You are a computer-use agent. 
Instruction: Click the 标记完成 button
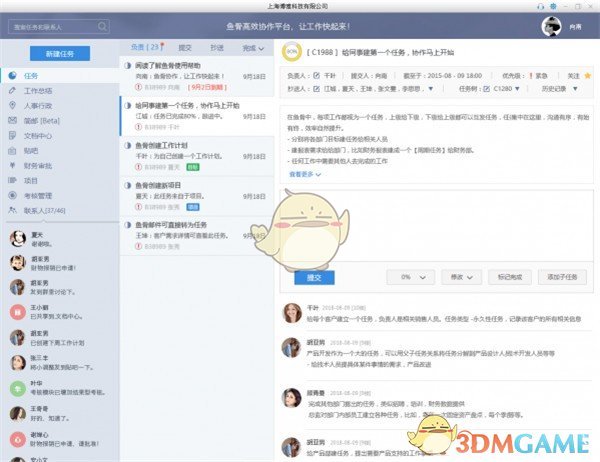510,277
